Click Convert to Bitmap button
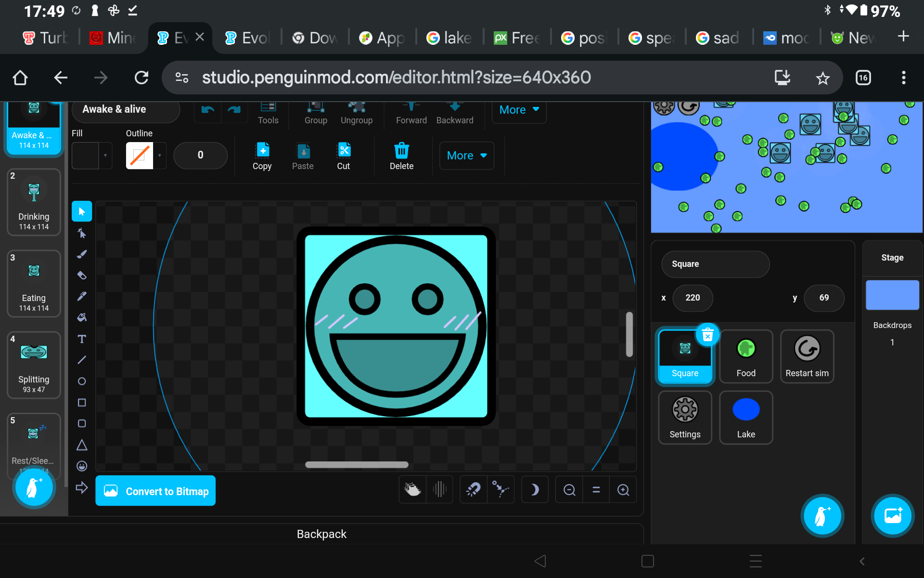924x578 pixels. click(x=155, y=491)
